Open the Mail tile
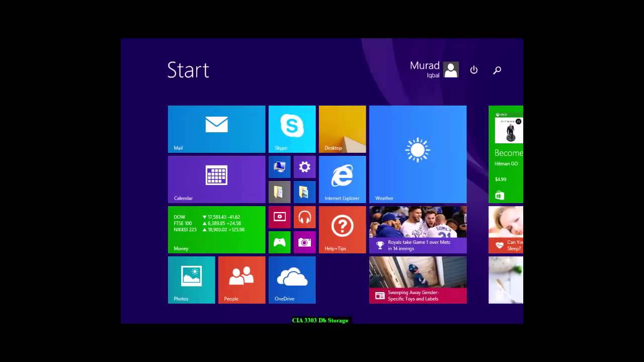This screenshot has width=644, height=362. [x=216, y=129]
